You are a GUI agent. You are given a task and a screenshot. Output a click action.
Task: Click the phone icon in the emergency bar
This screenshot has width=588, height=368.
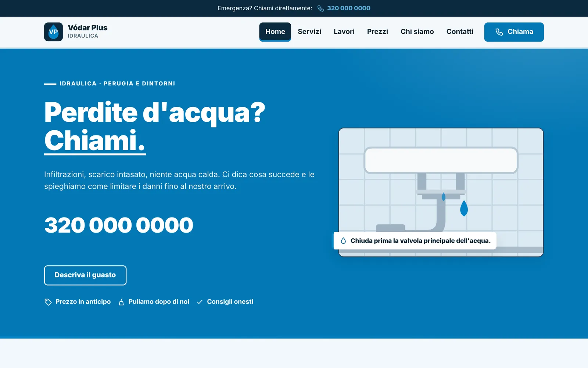[320, 8]
